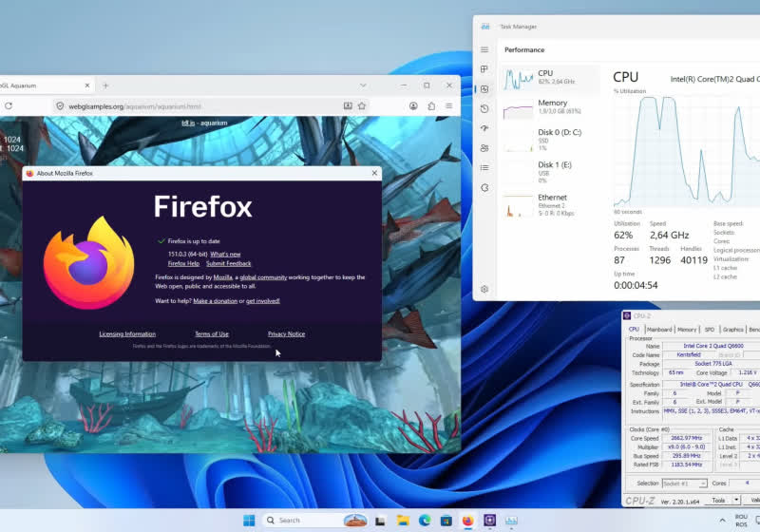Select Disk 0 (D: C:) performance entry

click(550, 140)
